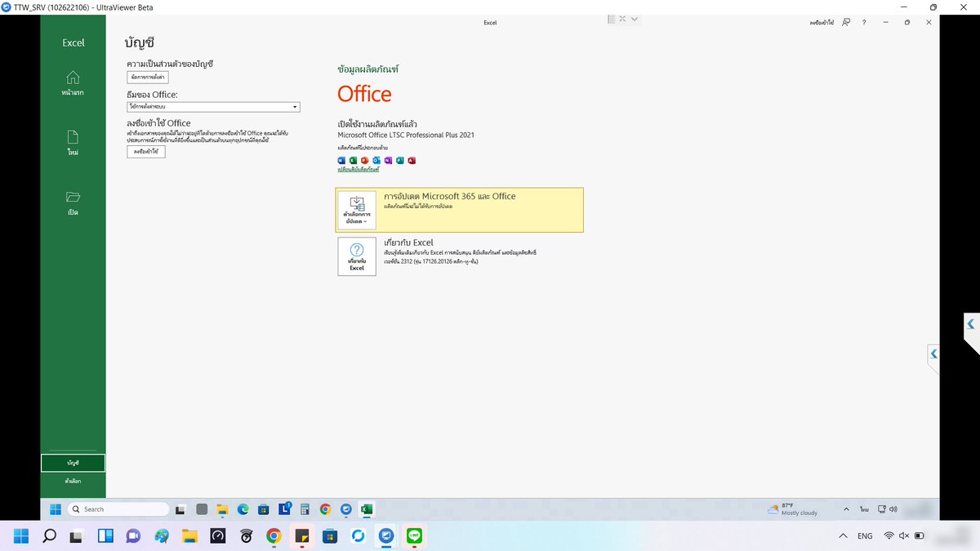Click the Outlook product icon

376,161
